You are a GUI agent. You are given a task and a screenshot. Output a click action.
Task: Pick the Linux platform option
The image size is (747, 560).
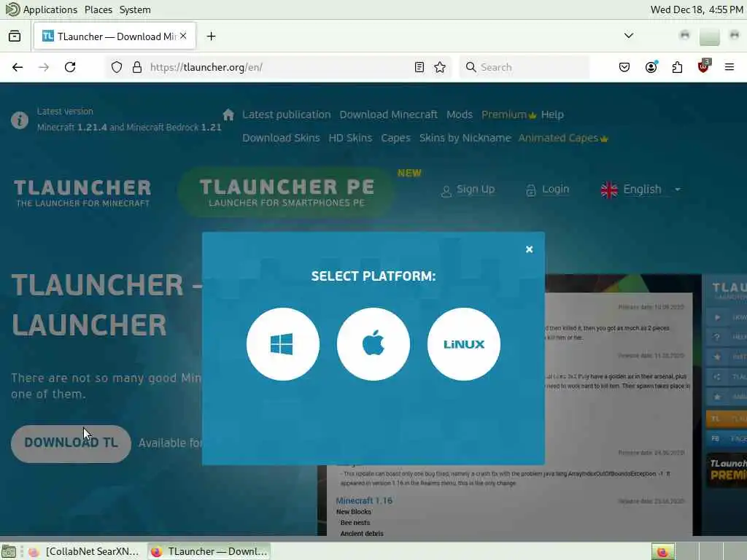click(x=463, y=344)
